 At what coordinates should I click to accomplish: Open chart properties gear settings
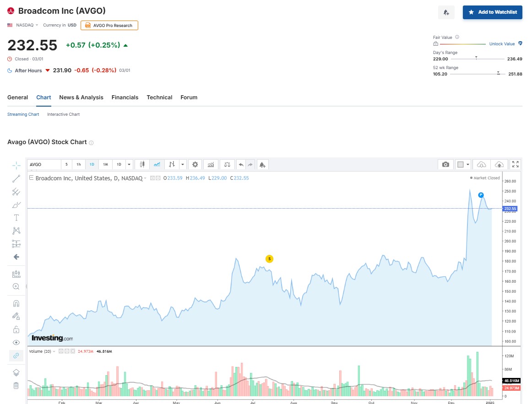[x=195, y=164]
